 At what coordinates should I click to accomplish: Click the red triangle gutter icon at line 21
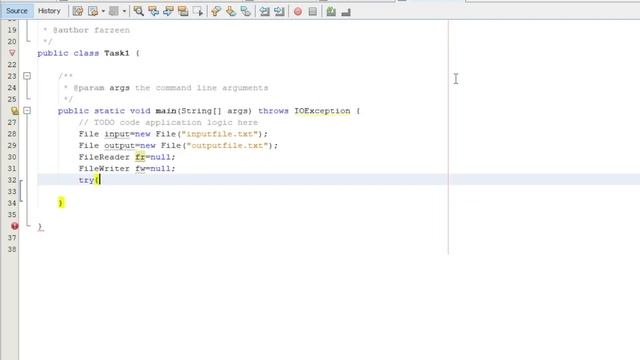tap(12, 53)
